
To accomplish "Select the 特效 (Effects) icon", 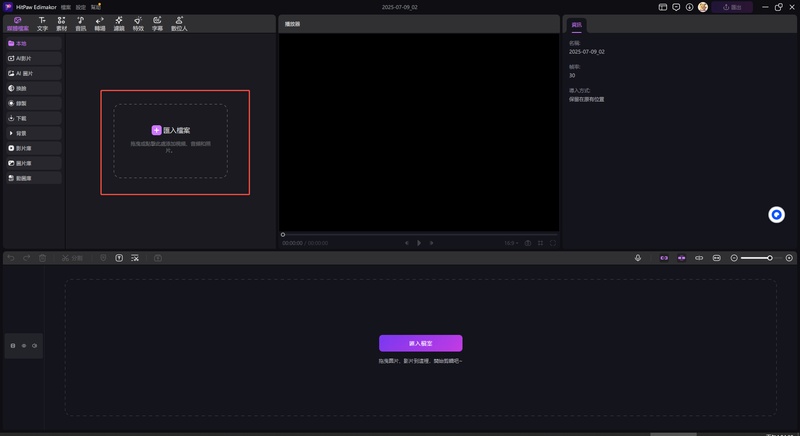I will 138,24.
